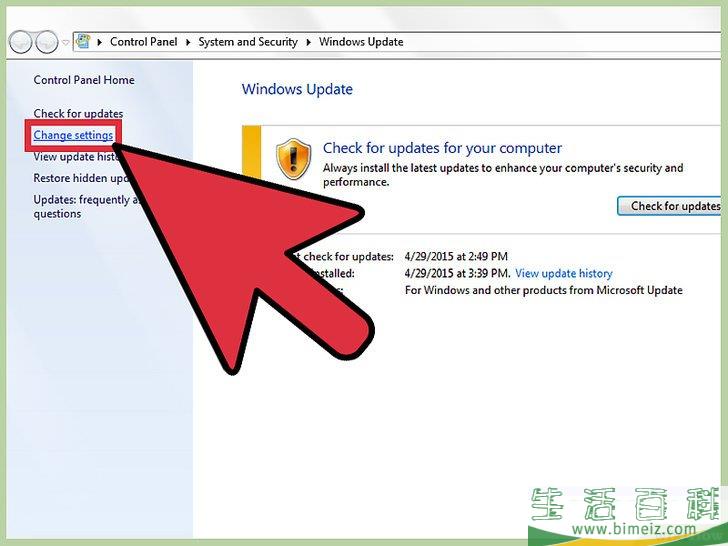Expand the arrow after Control Panel breadcrumb

(x=188, y=42)
